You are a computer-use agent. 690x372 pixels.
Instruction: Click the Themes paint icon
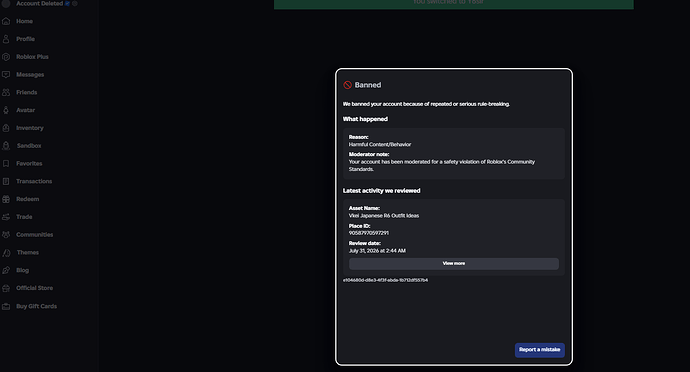click(x=6, y=253)
